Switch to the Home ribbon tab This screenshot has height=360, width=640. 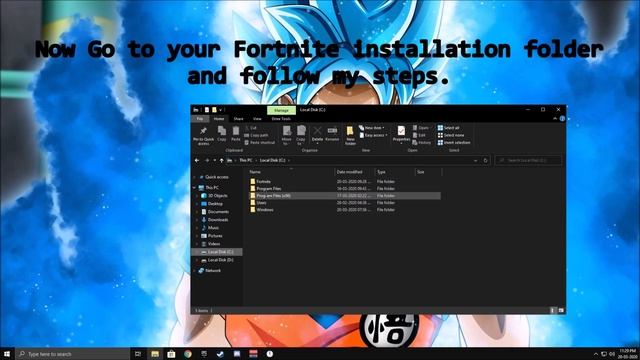[x=219, y=119]
